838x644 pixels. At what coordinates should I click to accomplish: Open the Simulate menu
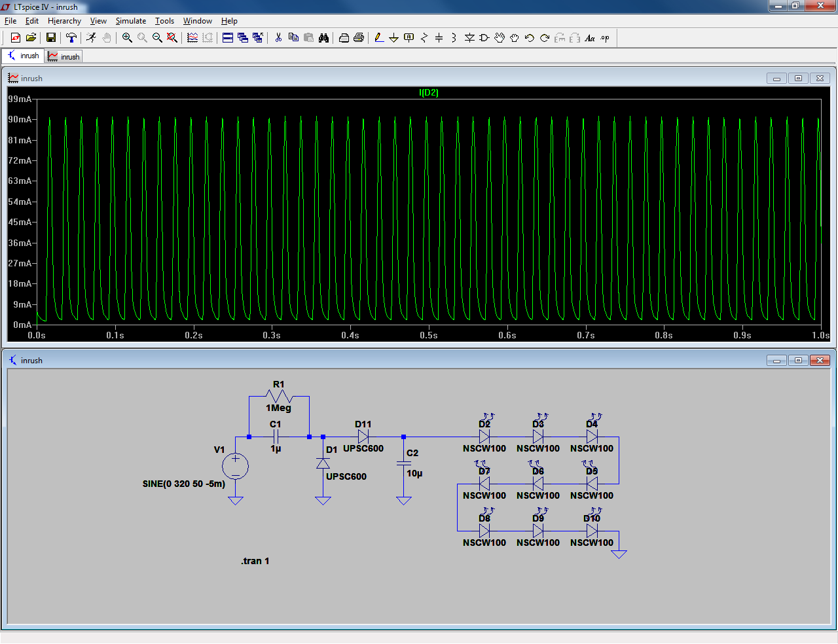click(x=130, y=21)
